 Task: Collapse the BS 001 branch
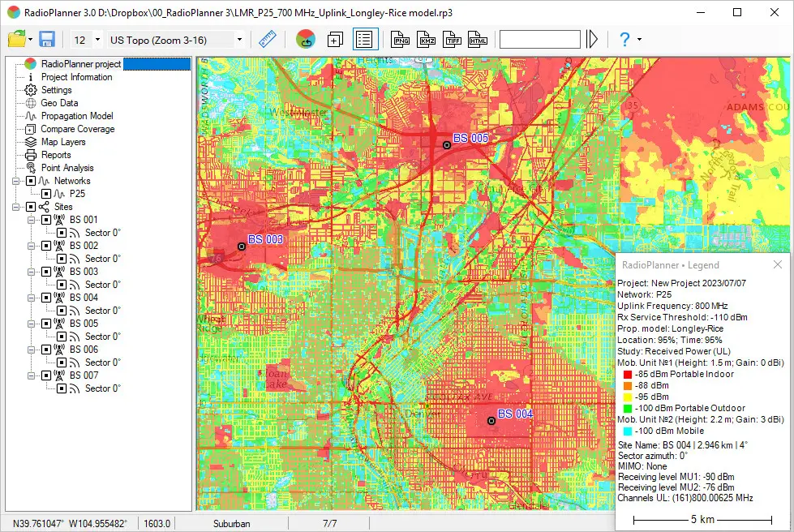pos(32,220)
